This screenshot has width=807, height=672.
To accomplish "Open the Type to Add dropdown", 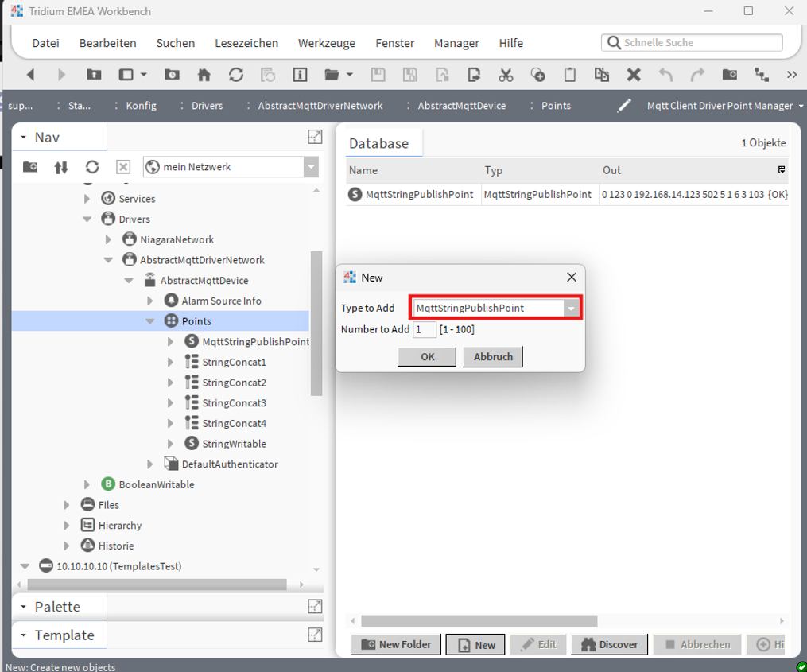I will tap(571, 308).
